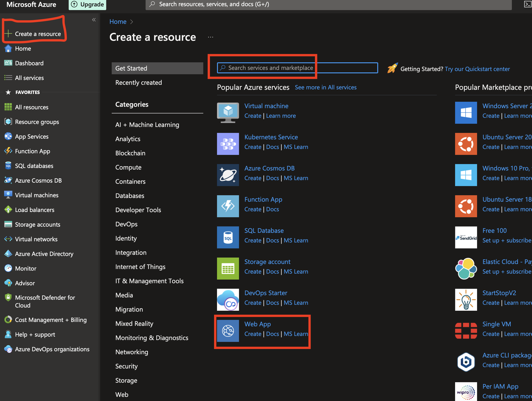Image resolution: width=532 pixels, height=401 pixels.
Task: Open the Function App service title link
Action: pos(263,200)
